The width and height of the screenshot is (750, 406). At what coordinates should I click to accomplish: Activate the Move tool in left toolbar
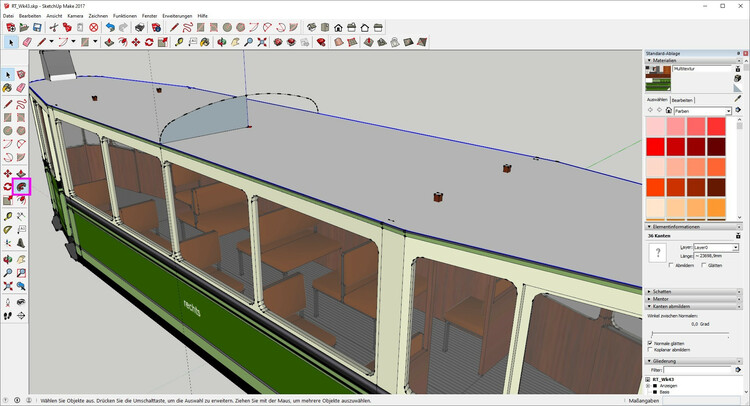[8, 173]
